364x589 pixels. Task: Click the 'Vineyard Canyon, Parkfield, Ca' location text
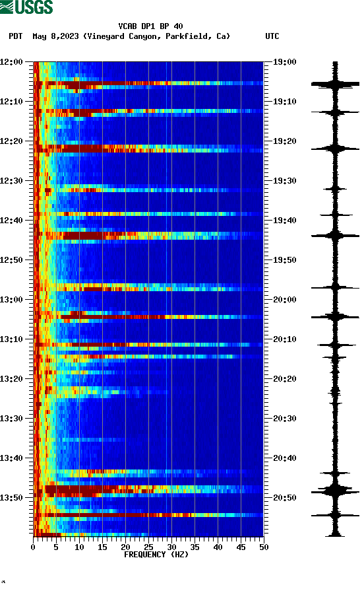(x=156, y=36)
